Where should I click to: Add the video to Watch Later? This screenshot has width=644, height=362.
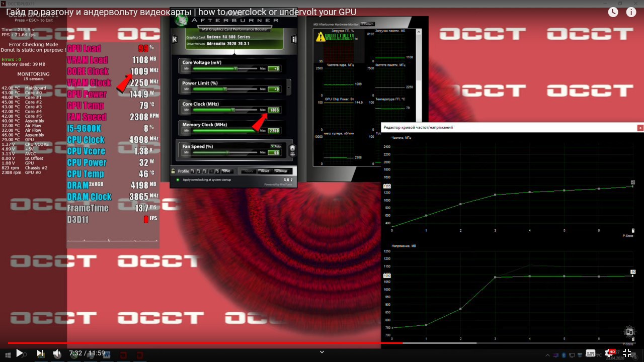613,12
